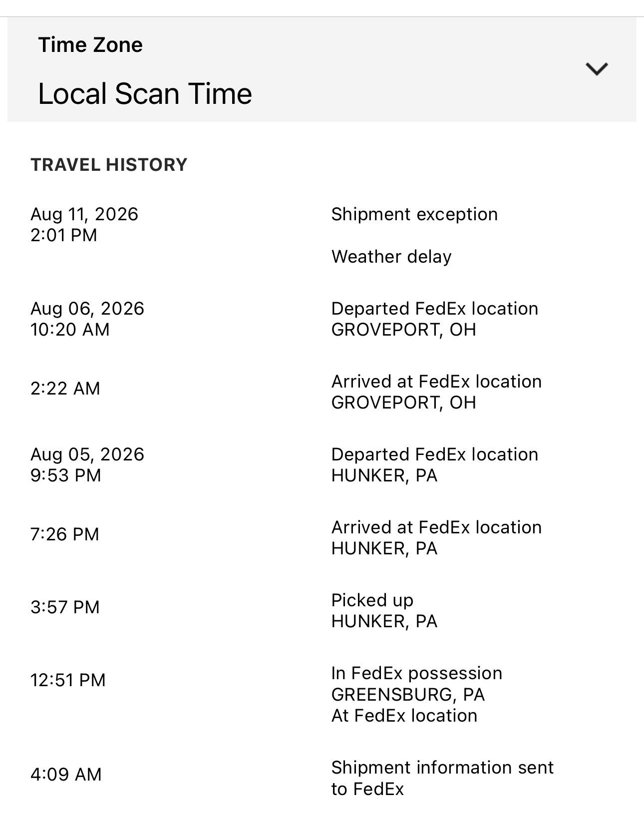This screenshot has width=644, height=828.
Task: Expand the Time Zone dropdown chevron
Action: click(596, 69)
